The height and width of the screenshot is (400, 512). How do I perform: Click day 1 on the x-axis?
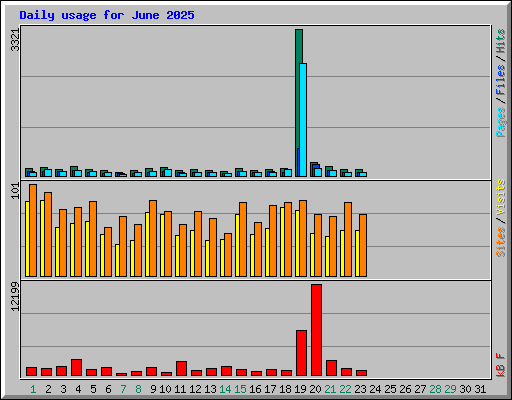(x=33, y=389)
